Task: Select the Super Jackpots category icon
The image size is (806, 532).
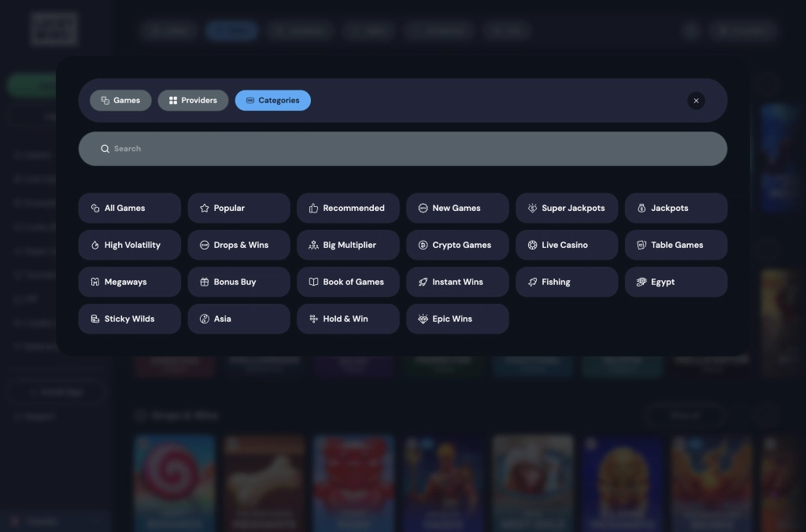Action: 531,208
